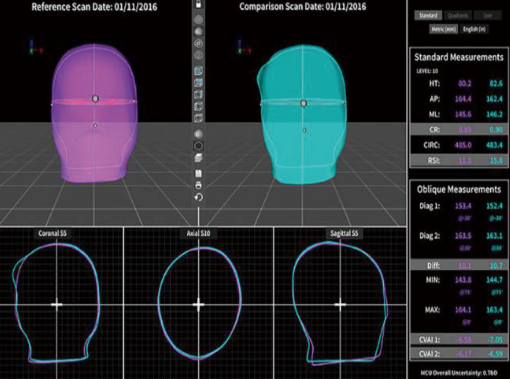Click the slice level handle on purple head
This screenshot has width=510, height=379.
[95, 99]
